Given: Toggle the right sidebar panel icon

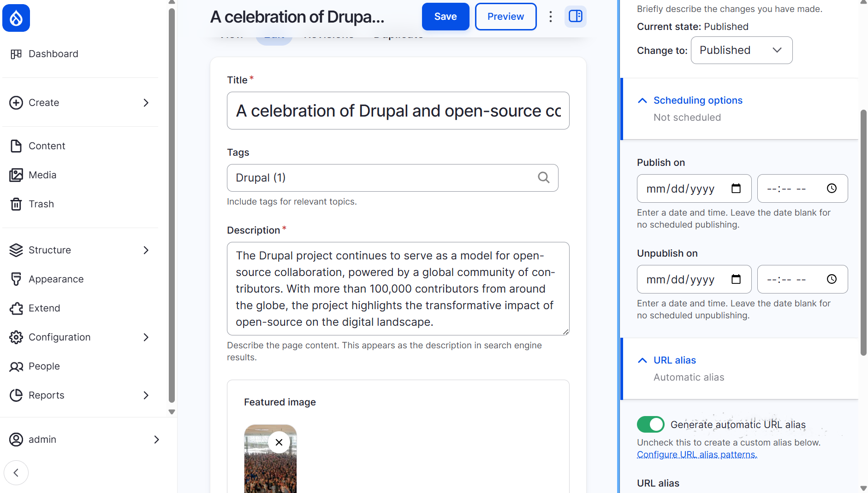Looking at the screenshot, I should (576, 17).
